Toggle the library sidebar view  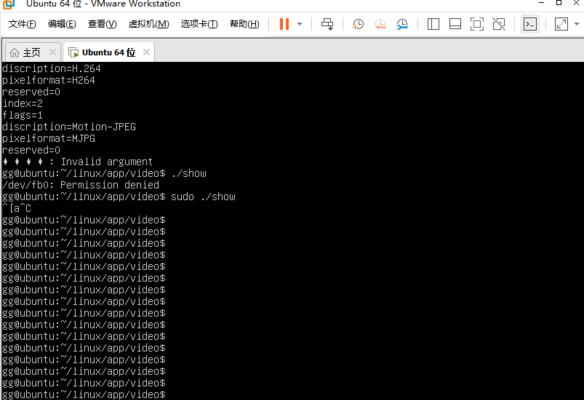click(433, 24)
